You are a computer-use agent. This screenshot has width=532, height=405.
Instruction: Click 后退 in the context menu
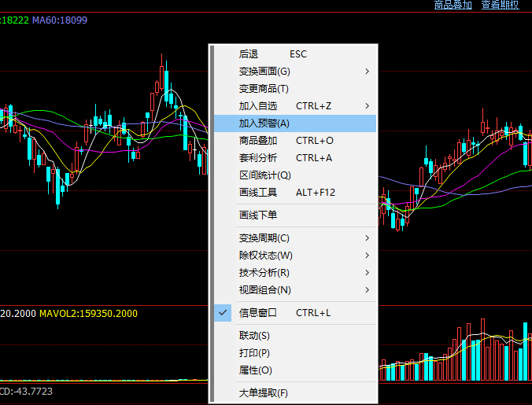point(249,54)
